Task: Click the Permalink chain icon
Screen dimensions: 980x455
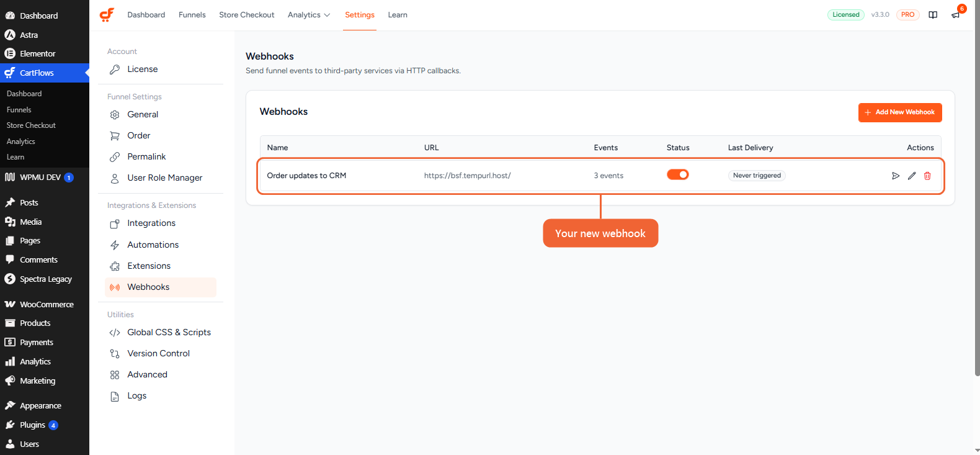Action: coord(115,157)
